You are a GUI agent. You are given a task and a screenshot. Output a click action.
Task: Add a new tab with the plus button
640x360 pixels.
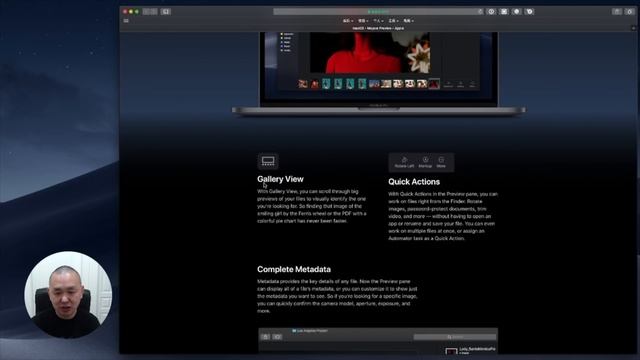(x=633, y=28)
